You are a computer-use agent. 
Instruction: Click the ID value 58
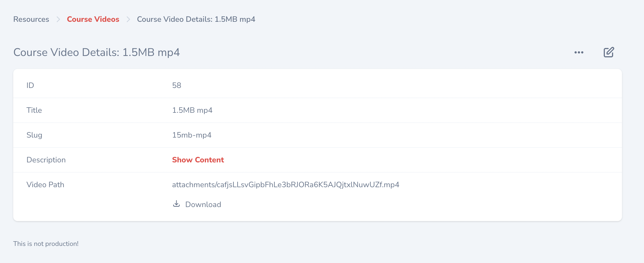(x=176, y=85)
